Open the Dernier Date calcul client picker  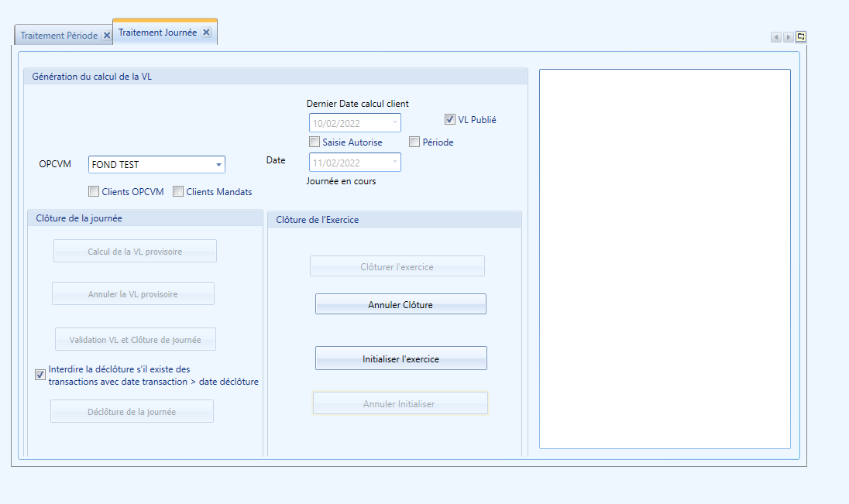[x=395, y=123]
